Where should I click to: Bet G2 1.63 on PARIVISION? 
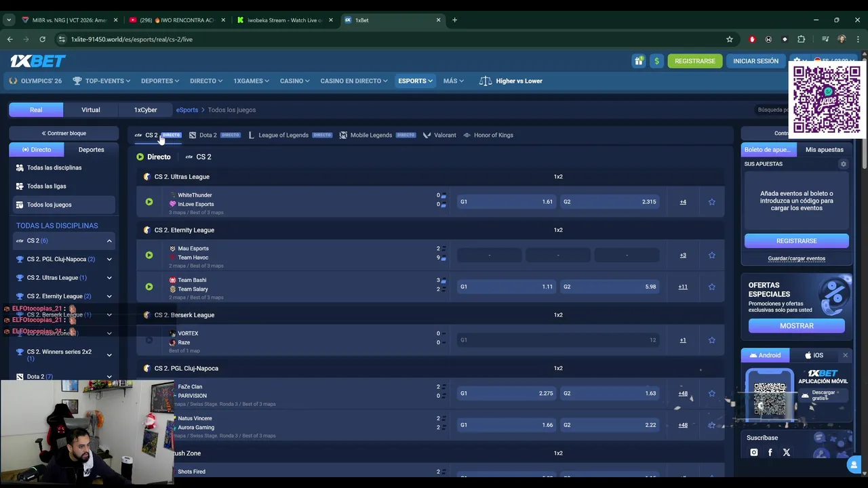click(x=610, y=393)
